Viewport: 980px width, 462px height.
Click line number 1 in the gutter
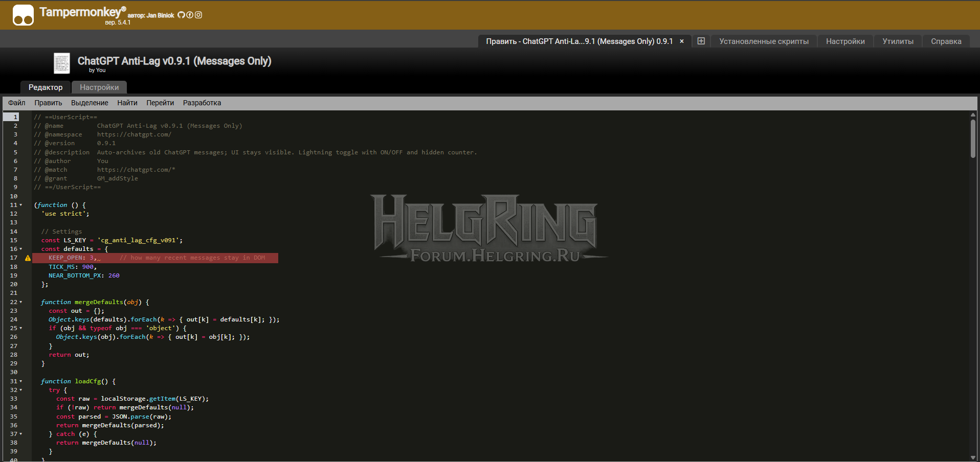coord(15,117)
